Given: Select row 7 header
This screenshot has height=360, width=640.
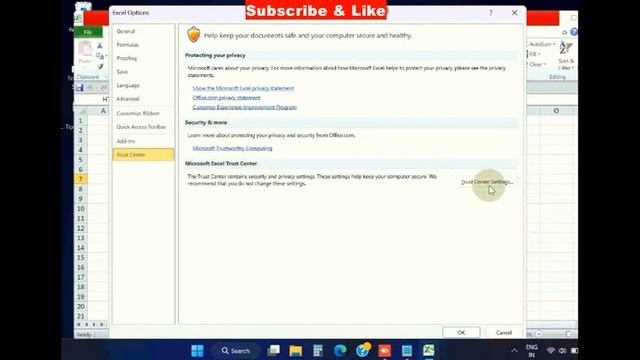Looking at the screenshot, I should 80,179.
